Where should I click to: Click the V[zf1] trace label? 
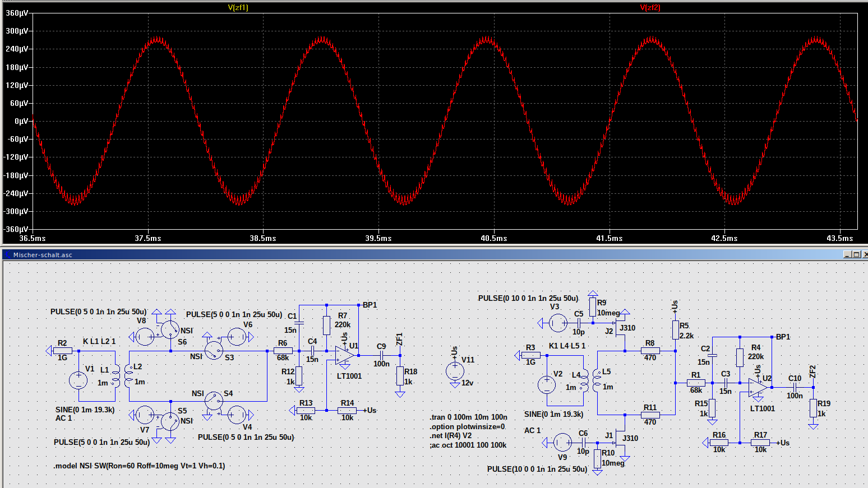tap(238, 7)
